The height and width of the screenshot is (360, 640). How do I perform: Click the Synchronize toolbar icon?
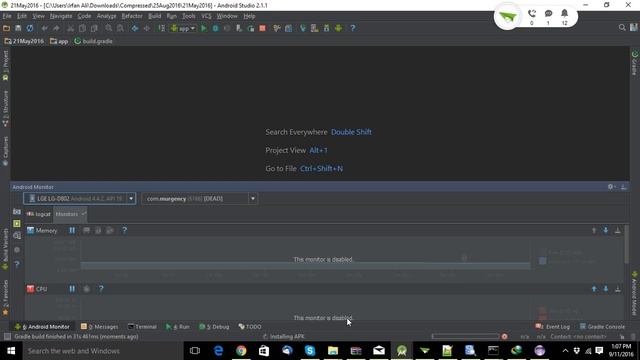pyautogui.click(x=30, y=28)
